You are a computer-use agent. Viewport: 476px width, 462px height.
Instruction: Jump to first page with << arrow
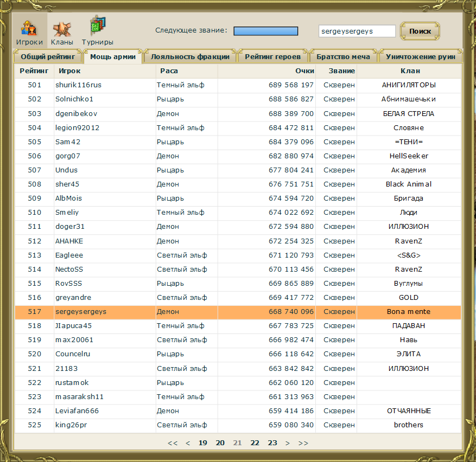[x=173, y=443]
